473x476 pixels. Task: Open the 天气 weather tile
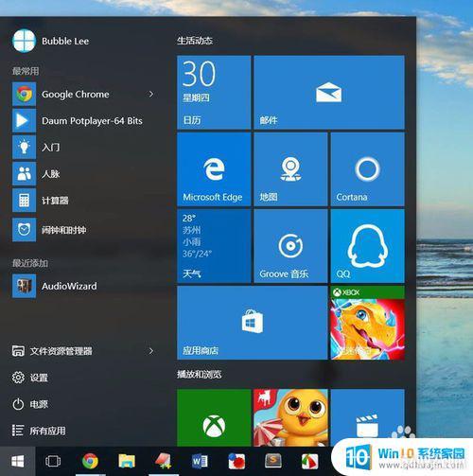[214, 246]
